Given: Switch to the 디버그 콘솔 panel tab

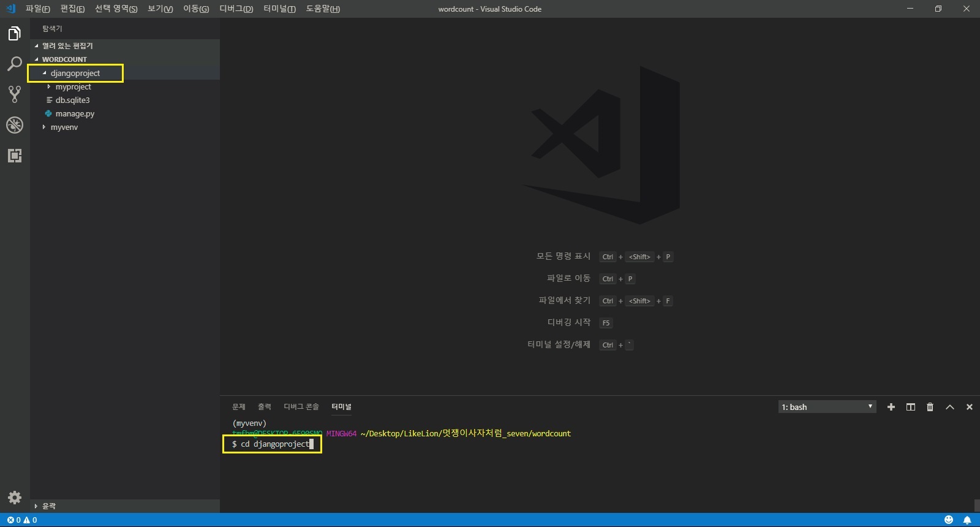Looking at the screenshot, I should point(301,407).
